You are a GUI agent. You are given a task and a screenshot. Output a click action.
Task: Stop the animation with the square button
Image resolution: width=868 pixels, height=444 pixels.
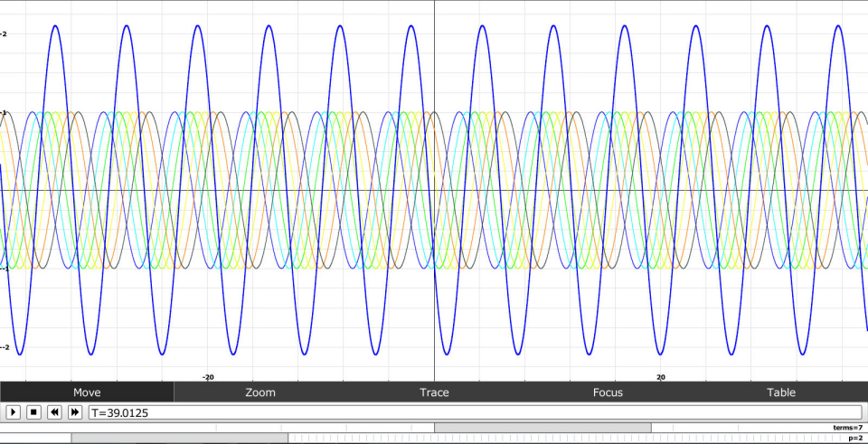[x=33, y=412]
